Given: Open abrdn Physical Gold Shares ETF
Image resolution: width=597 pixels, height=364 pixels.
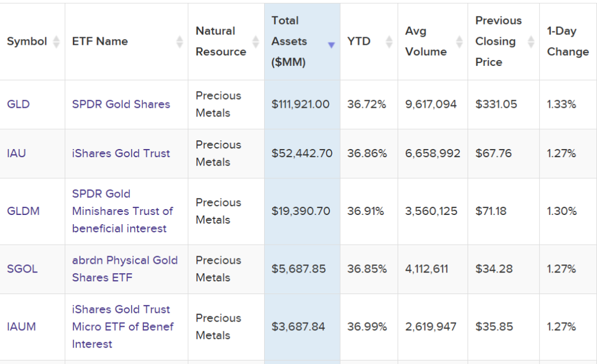Looking at the screenshot, I should pos(124,268).
